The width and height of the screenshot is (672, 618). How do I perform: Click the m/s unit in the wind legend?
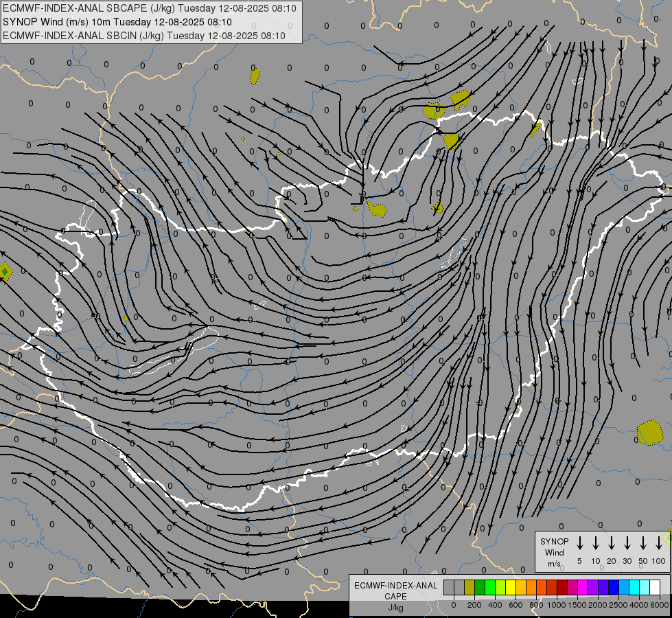pos(554,564)
